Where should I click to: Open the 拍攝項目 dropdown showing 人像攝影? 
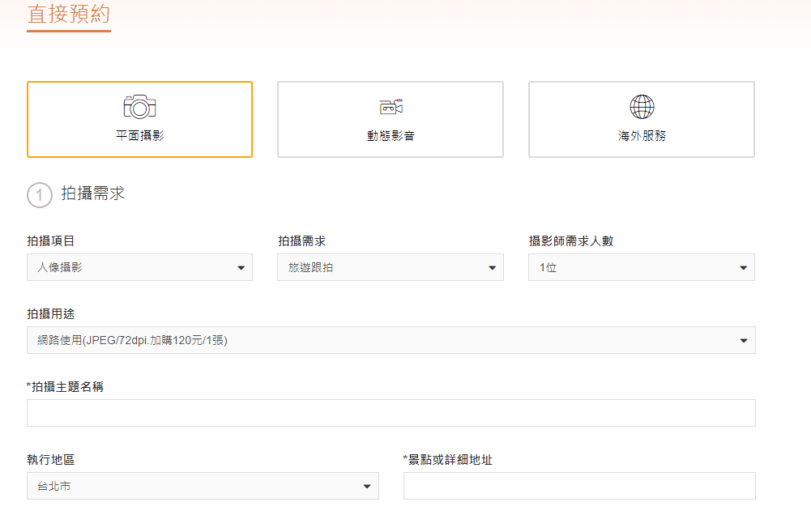coord(139,267)
